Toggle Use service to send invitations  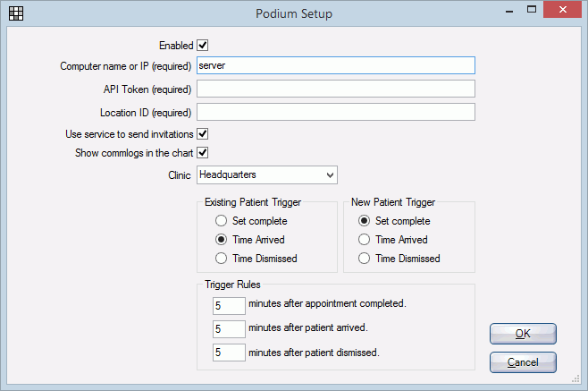(x=203, y=134)
